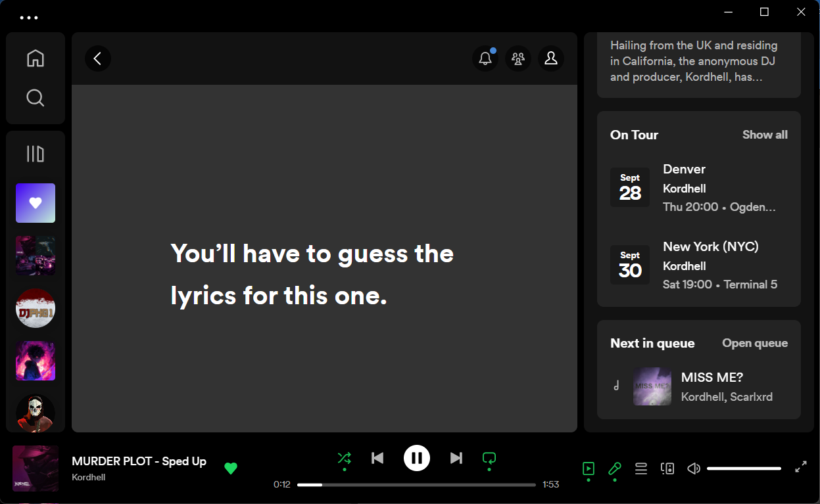Connect to a device
Viewport: 820px width, 504px height.
point(667,469)
